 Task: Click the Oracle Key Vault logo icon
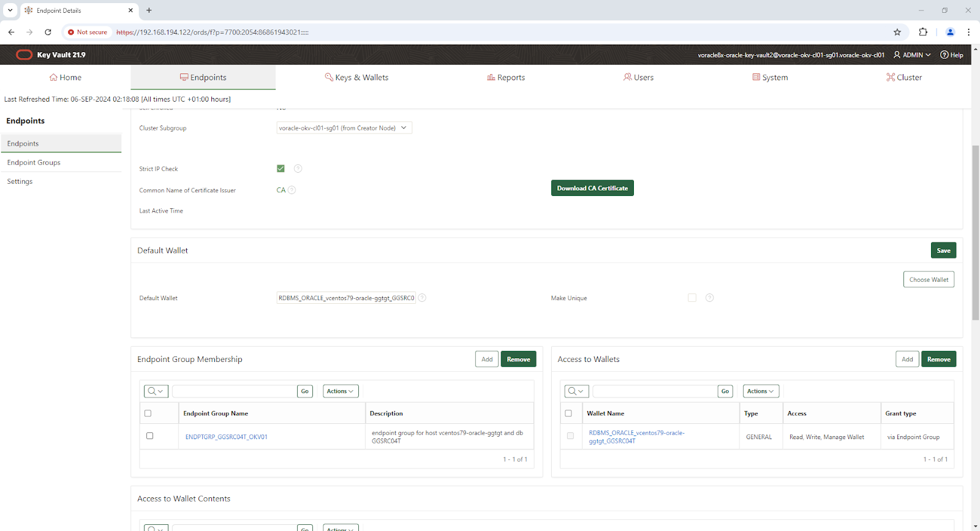coord(24,55)
